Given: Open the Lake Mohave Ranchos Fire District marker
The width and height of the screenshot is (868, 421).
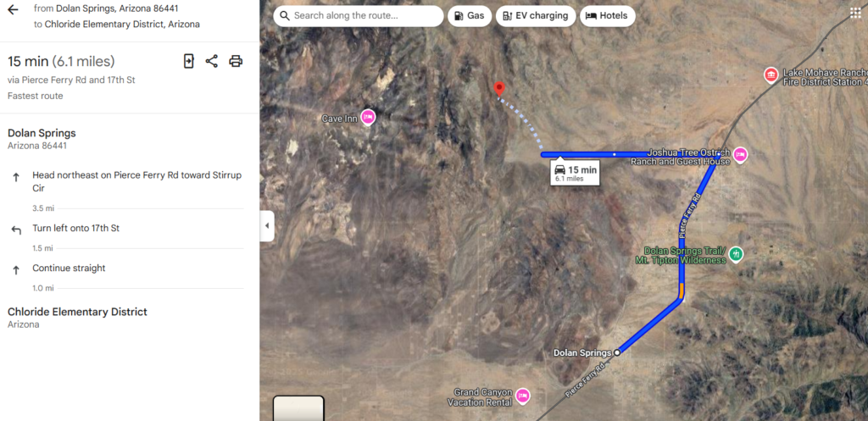Looking at the screenshot, I should pyautogui.click(x=771, y=75).
